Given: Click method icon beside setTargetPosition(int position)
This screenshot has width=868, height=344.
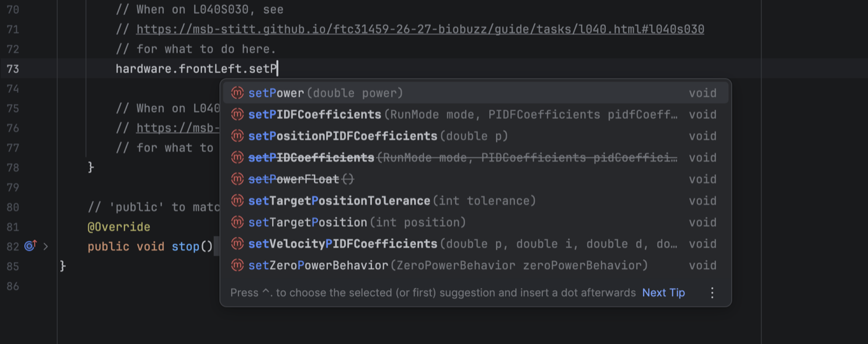Looking at the screenshot, I should pos(237,223).
